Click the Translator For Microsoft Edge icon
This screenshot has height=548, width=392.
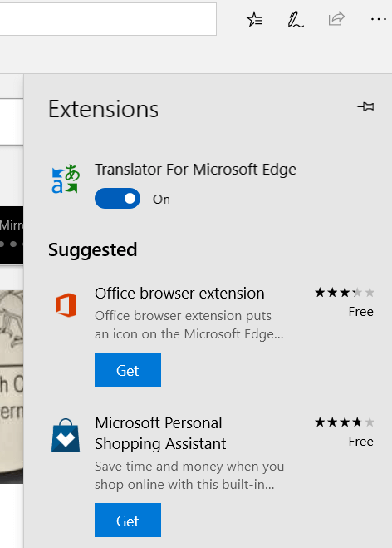click(66, 179)
